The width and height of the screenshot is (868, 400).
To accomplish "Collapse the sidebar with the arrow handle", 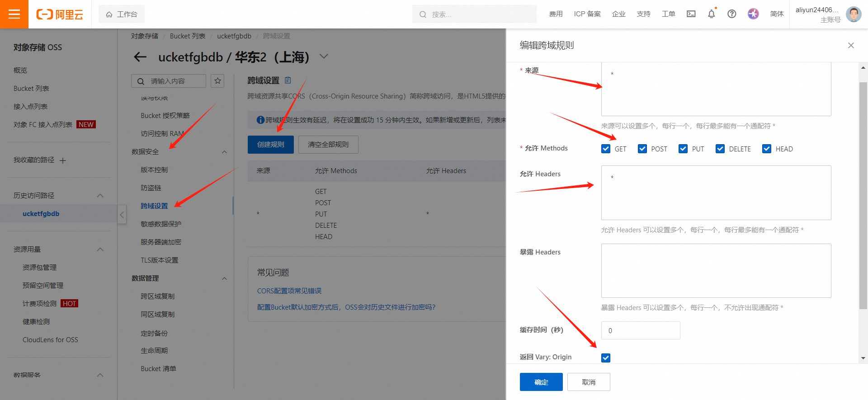I will tap(122, 215).
